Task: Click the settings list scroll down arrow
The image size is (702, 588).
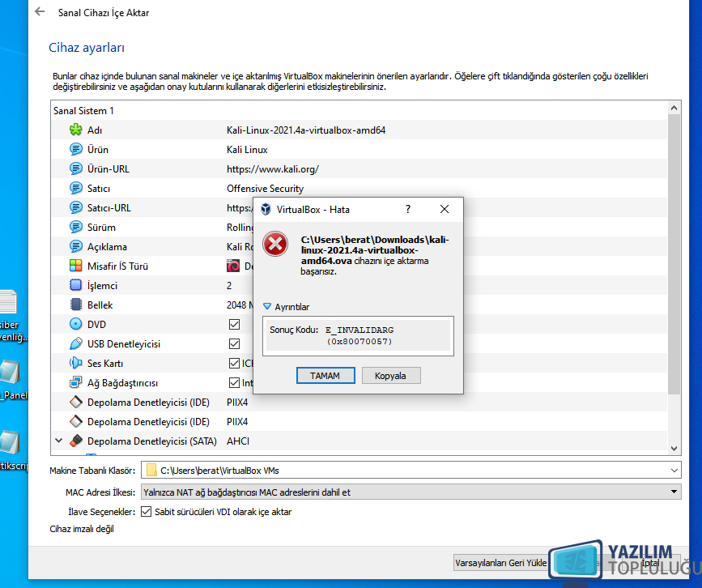Action: (674, 448)
